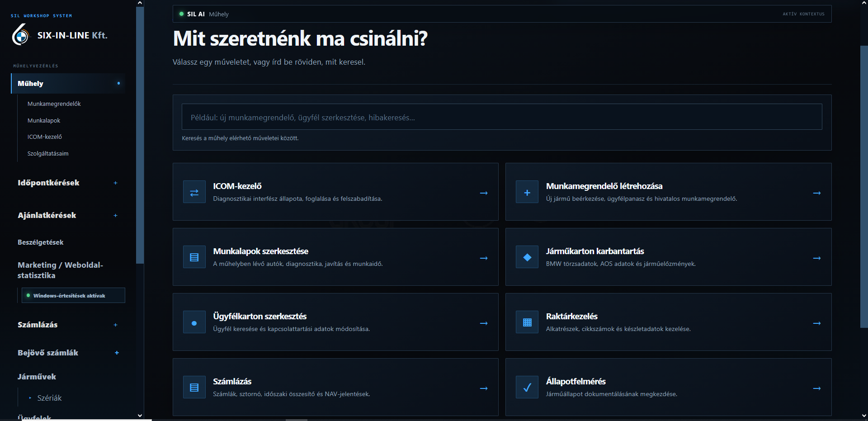Viewport: 868px width, 421px height.
Task: Click the arrow on Munkamegrendelő létrehozása card
Action: 817,193
